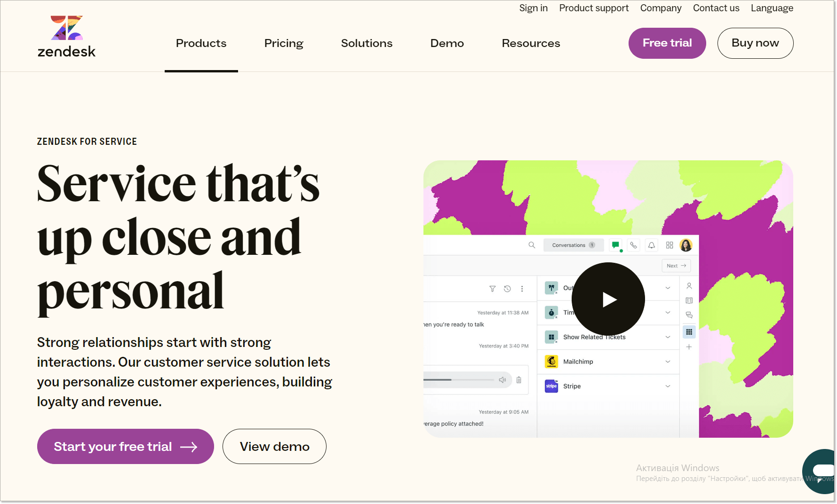837x504 pixels.
Task: Click Contact us link
Action: (716, 8)
